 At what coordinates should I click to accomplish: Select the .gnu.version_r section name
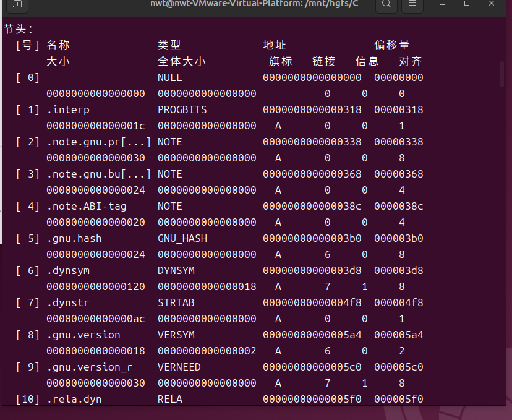pyautogui.click(x=90, y=367)
